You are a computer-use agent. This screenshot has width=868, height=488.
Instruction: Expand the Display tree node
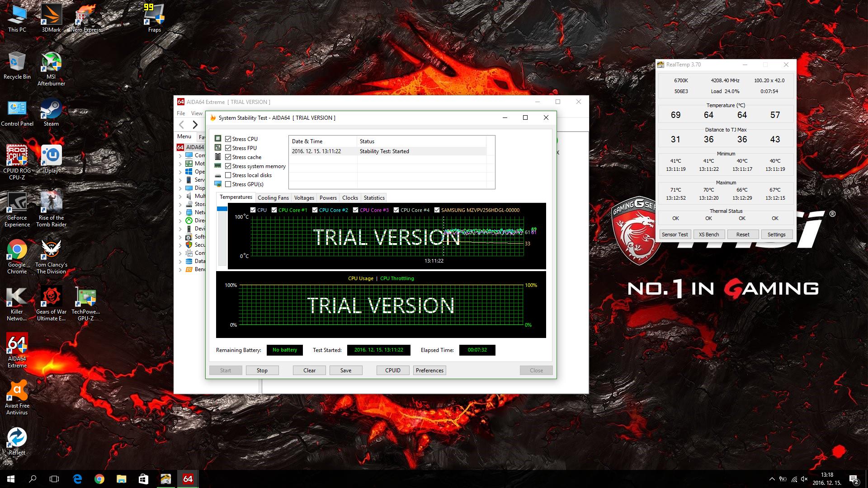(x=180, y=188)
